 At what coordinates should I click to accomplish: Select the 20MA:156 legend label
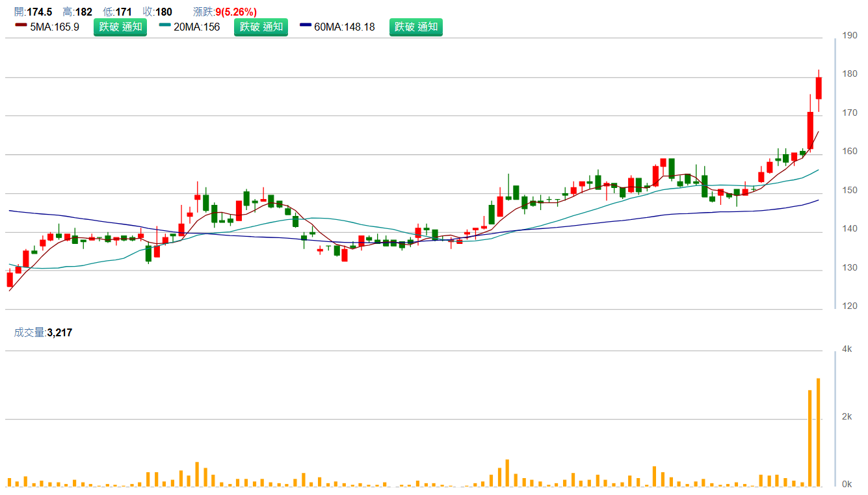pos(197,27)
